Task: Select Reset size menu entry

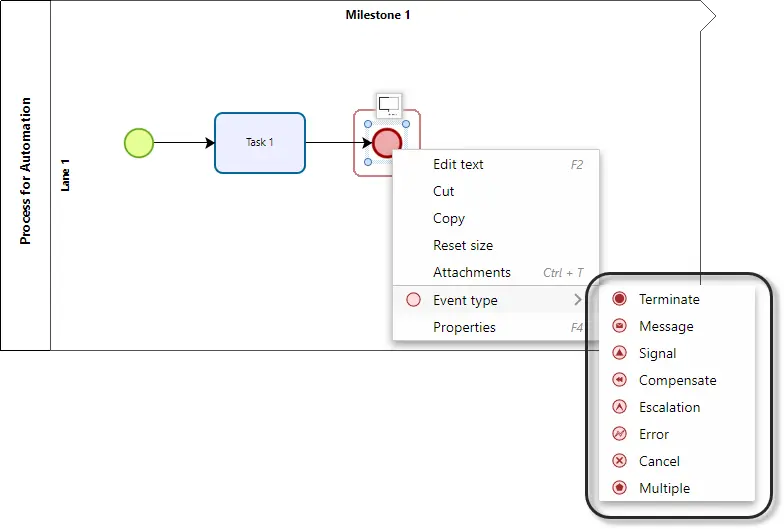Action: click(496, 246)
